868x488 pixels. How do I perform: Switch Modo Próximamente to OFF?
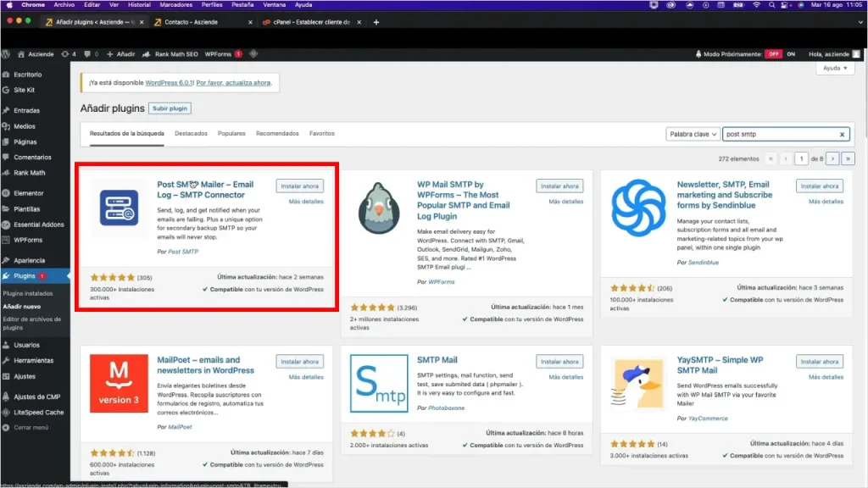[773, 54]
